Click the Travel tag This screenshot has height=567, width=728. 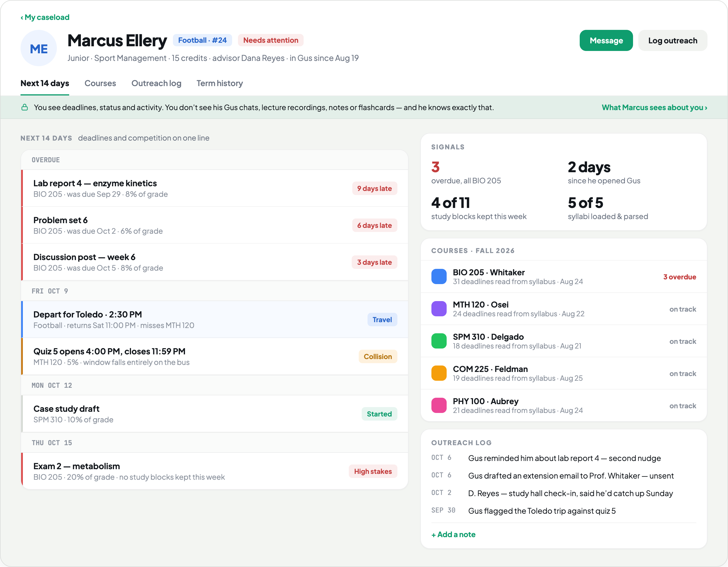pyautogui.click(x=382, y=320)
